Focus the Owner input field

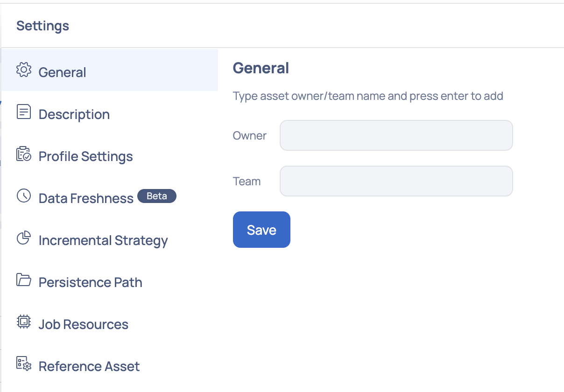coord(396,135)
